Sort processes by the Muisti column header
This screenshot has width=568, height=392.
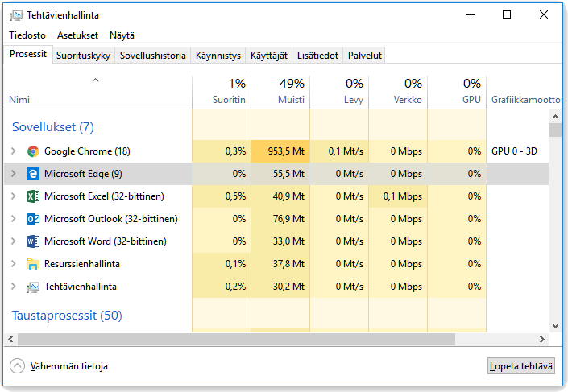(280, 92)
